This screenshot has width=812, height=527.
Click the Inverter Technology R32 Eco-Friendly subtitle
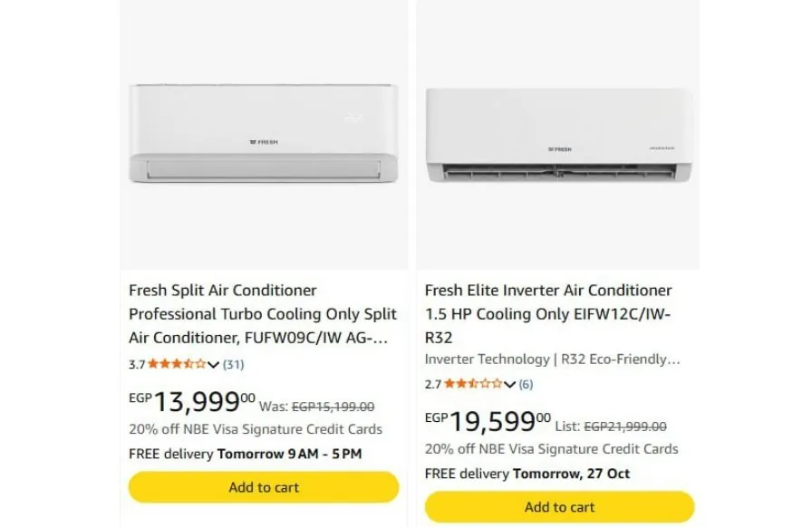(x=552, y=359)
